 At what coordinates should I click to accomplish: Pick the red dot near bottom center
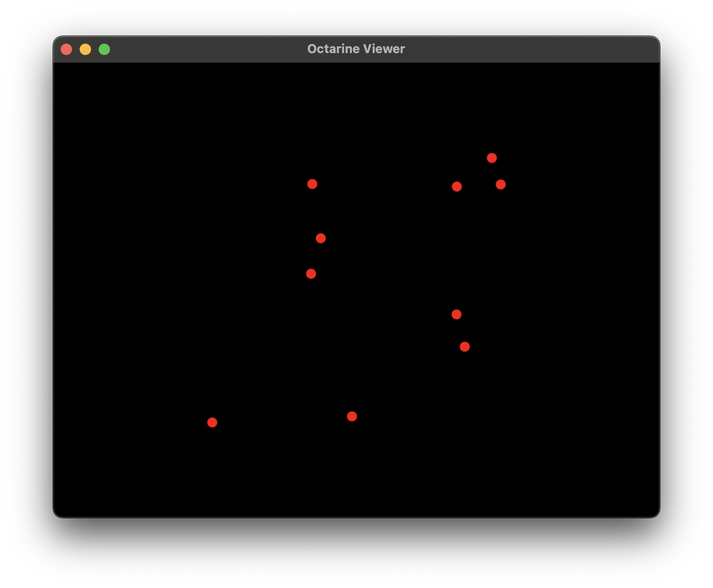click(x=352, y=416)
